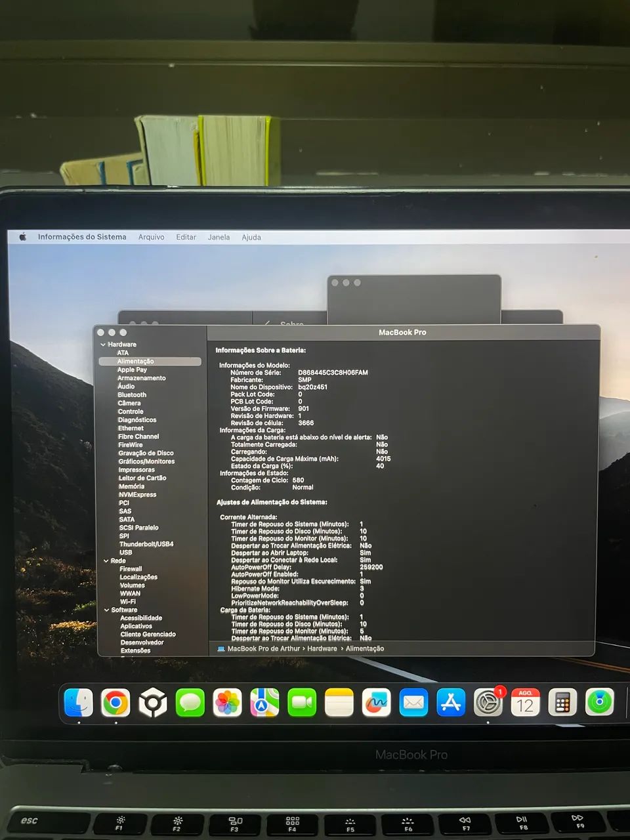Select Wi-Fi under Rede

(x=128, y=601)
